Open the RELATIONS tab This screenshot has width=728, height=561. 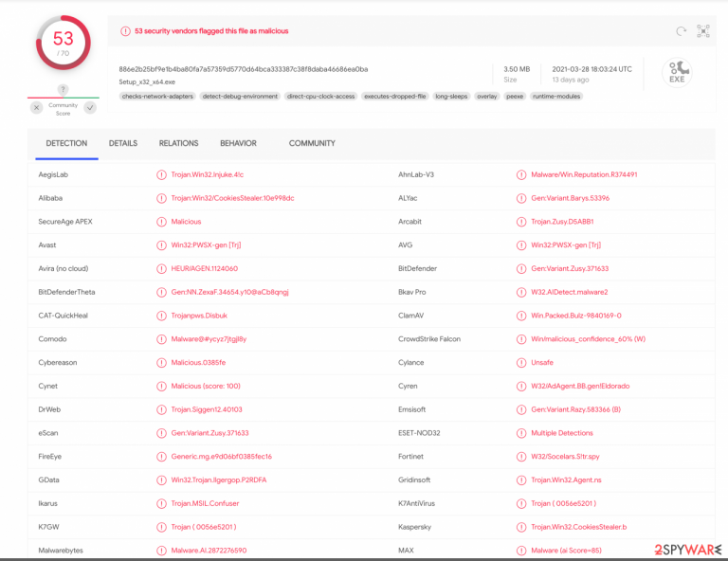[179, 143]
